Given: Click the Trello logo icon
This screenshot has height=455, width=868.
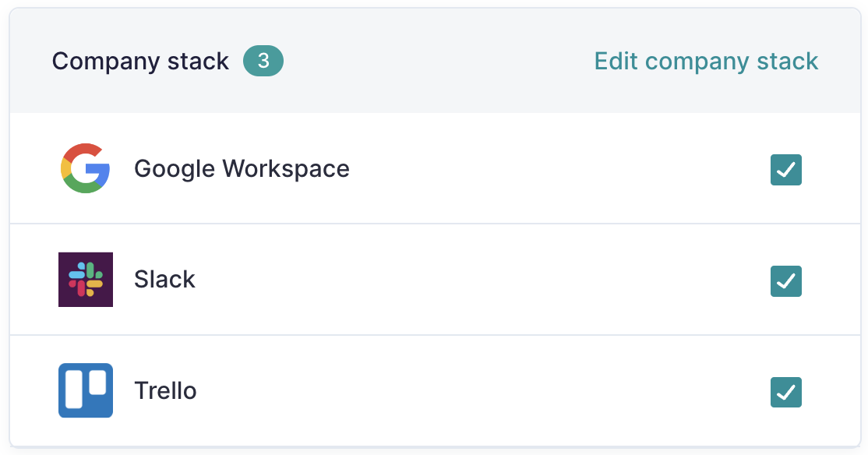Looking at the screenshot, I should [x=86, y=390].
